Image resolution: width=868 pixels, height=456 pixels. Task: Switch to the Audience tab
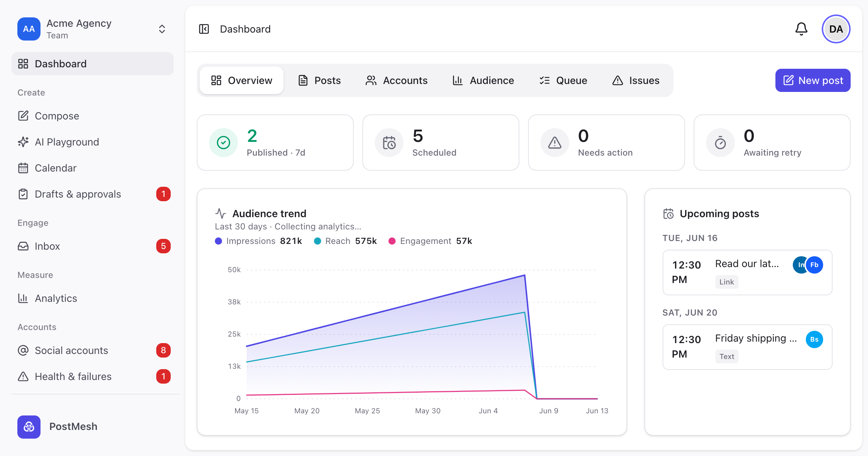483,80
